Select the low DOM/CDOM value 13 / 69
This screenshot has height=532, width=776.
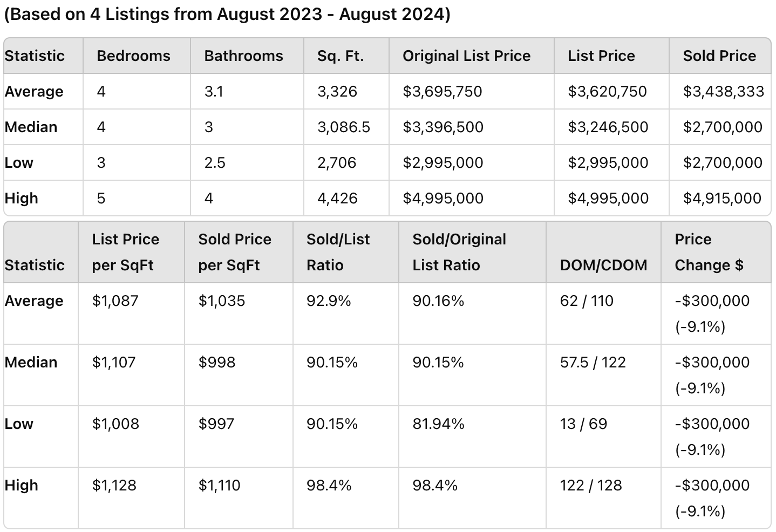(x=583, y=424)
